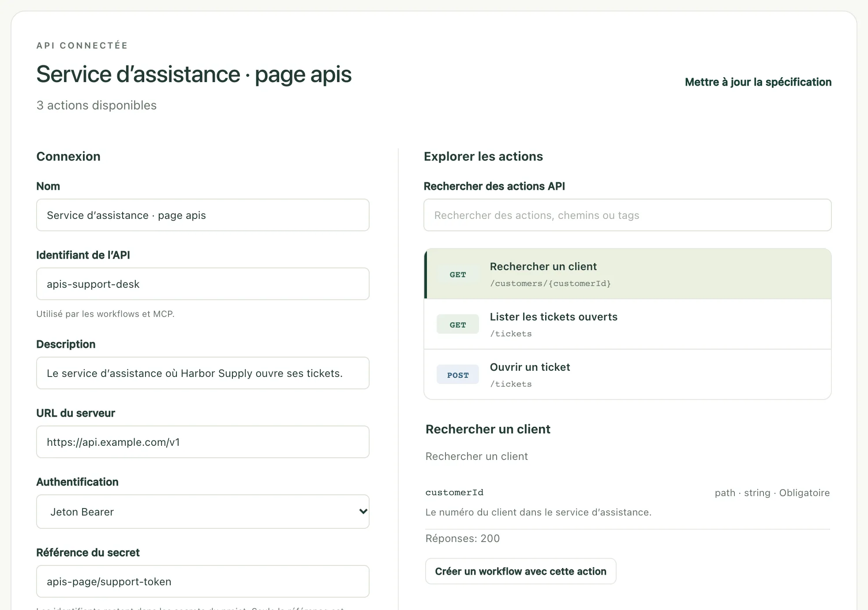Click '3 actions disponibles' subtitle
The image size is (868, 610).
[x=96, y=105]
